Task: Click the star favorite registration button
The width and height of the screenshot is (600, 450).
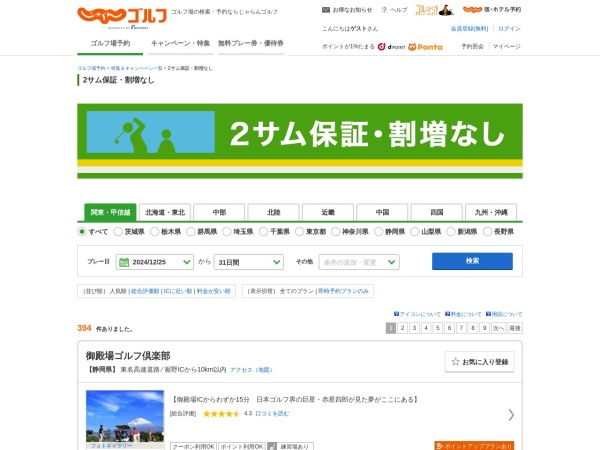Action: 479,362
